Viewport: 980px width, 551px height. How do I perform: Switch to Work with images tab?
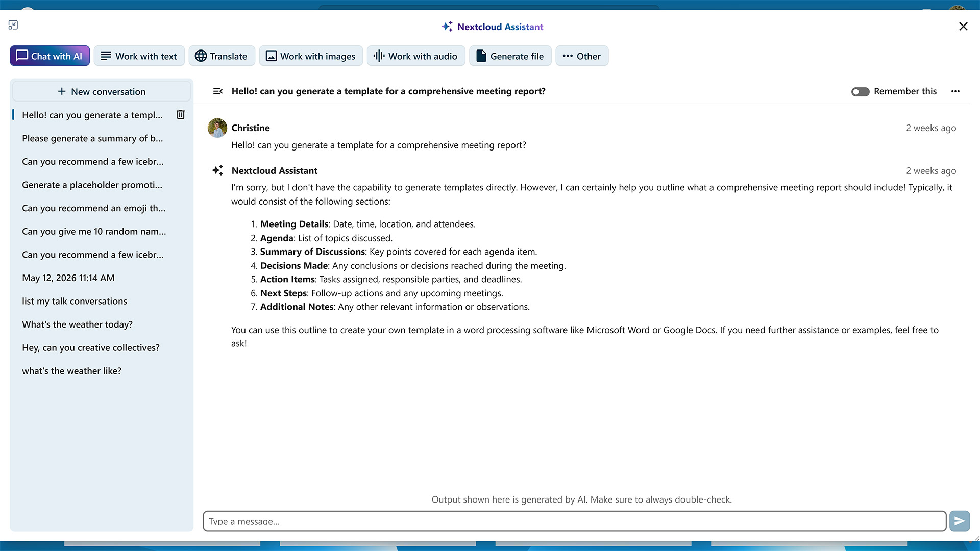click(x=311, y=56)
